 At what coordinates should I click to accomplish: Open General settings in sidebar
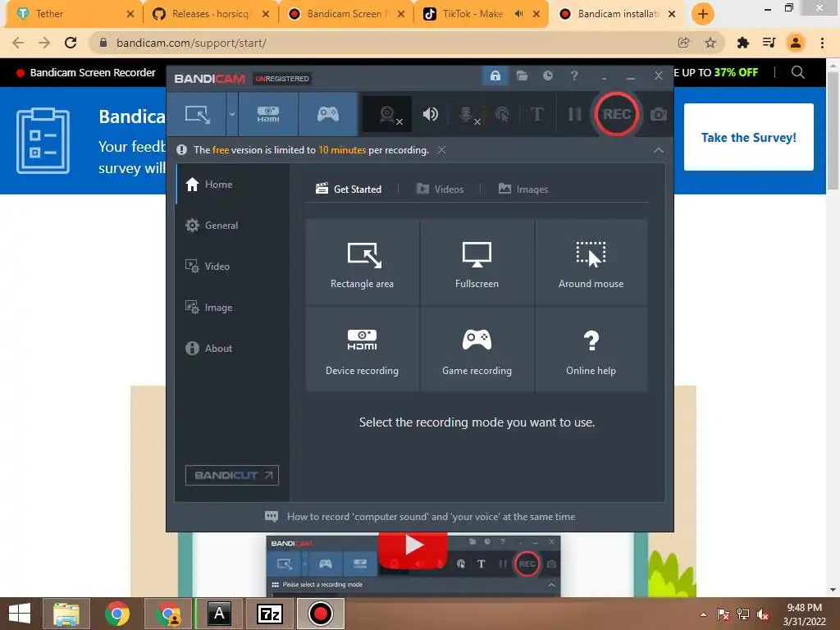pos(232,226)
